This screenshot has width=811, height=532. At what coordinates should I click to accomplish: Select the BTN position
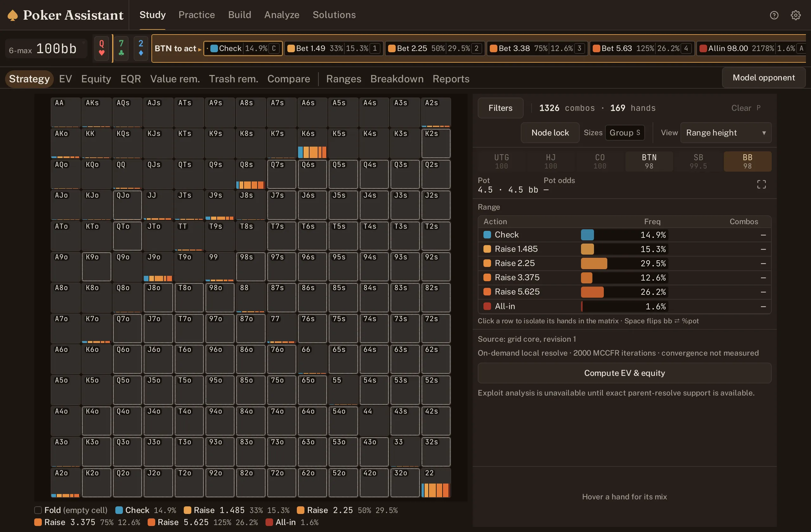(x=649, y=161)
